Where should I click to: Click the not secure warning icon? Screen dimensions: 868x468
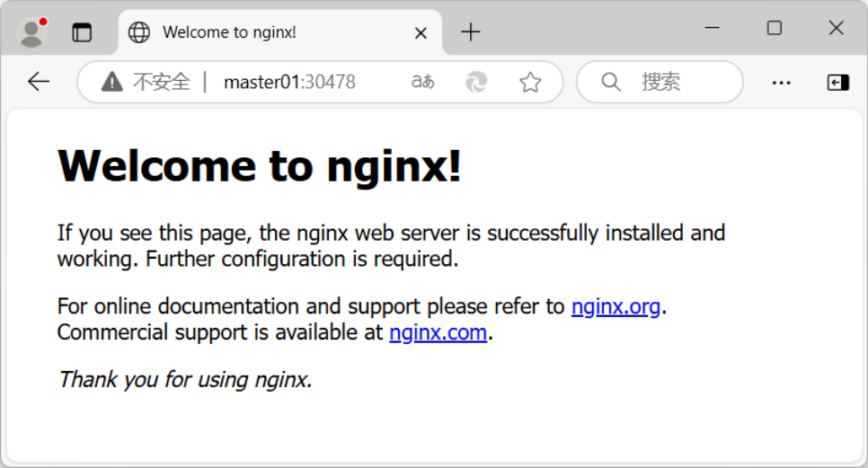(x=111, y=82)
